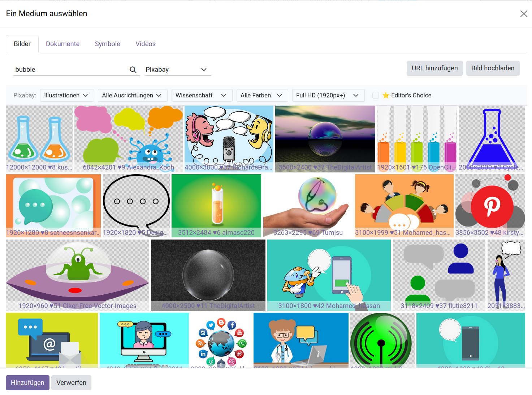
Task: Open the Videos tab
Action: click(x=145, y=44)
